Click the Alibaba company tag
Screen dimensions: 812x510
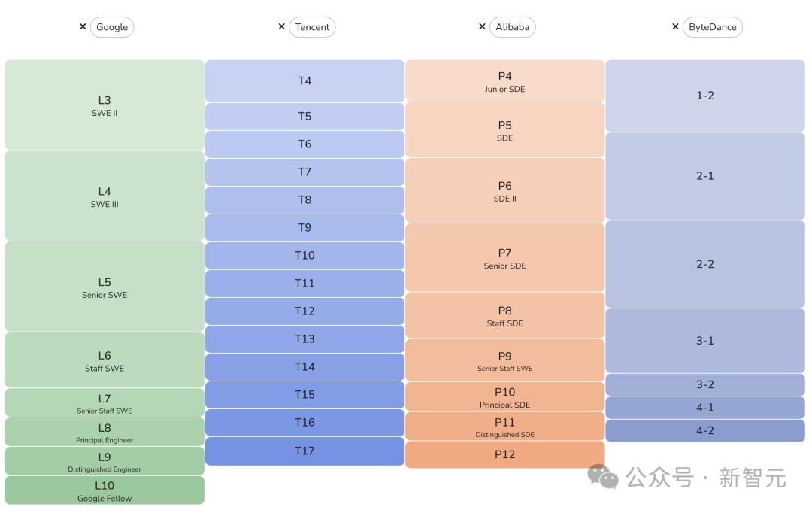point(513,27)
